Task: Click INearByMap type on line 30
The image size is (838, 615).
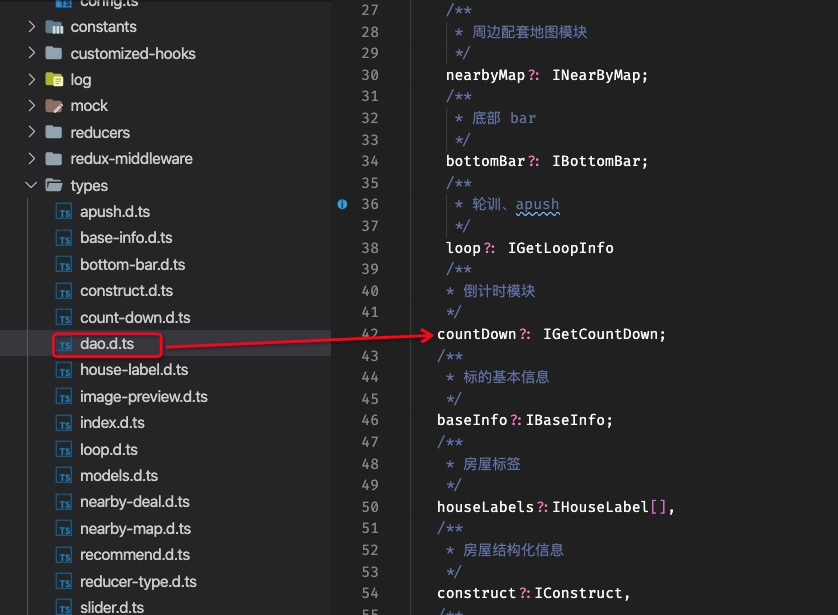Action: pos(596,75)
